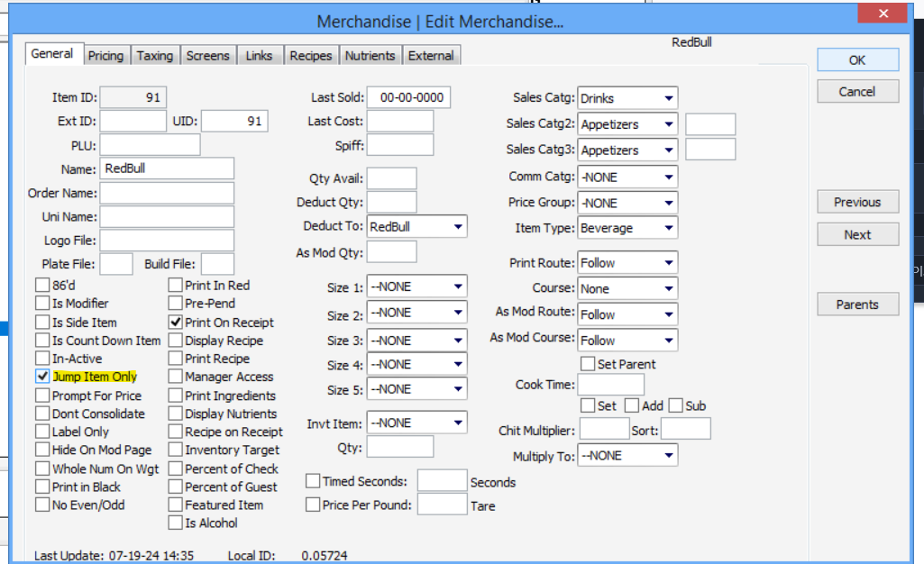
Task: Go to the Next item
Action: [857, 235]
